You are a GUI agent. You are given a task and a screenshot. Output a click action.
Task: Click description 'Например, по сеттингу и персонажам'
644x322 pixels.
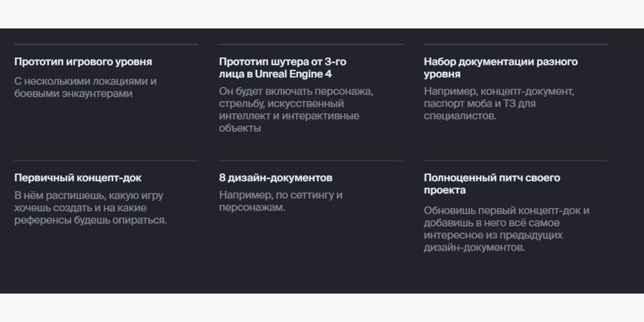[x=281, y=201]
